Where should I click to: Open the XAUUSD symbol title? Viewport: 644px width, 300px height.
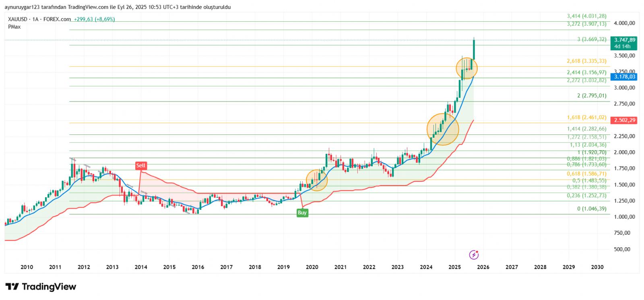[x=18, y=19]
